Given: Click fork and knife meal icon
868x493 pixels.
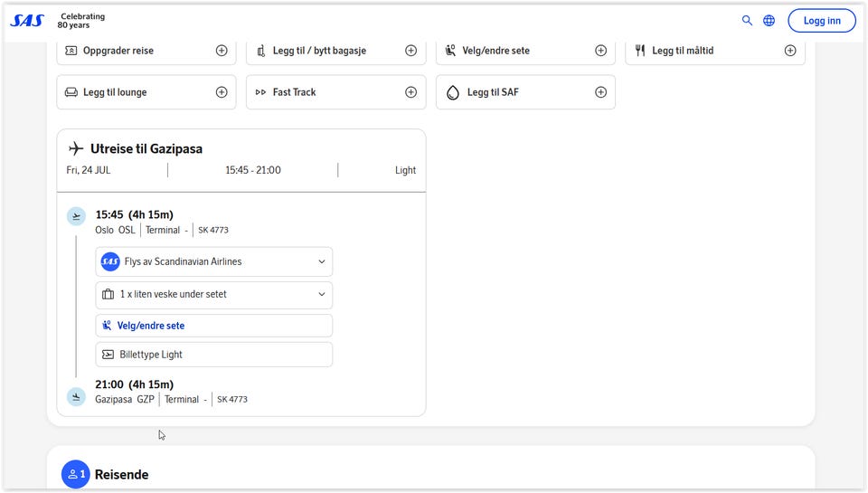Looking at the screenshot, I should [640, 51].
